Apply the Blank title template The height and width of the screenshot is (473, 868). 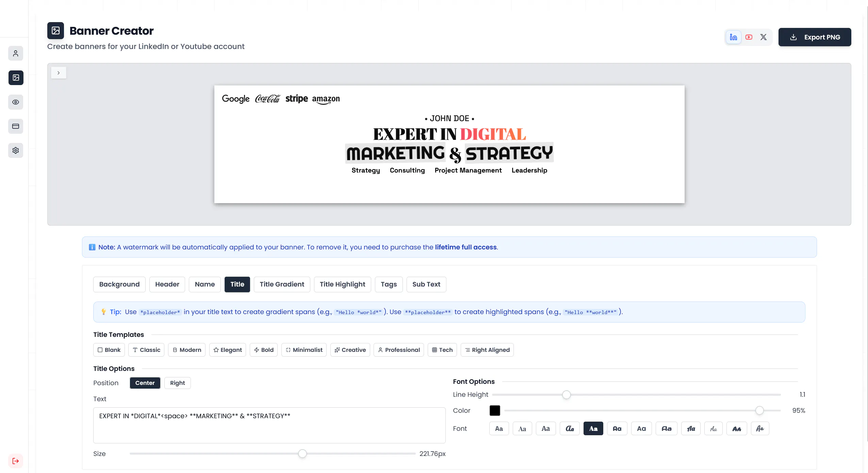pos(109,350)
